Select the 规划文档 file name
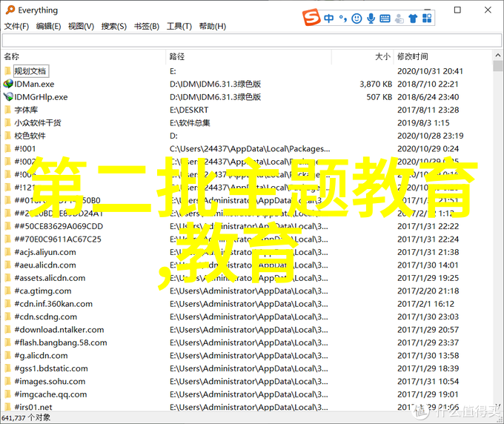 [x=30, y=71]
